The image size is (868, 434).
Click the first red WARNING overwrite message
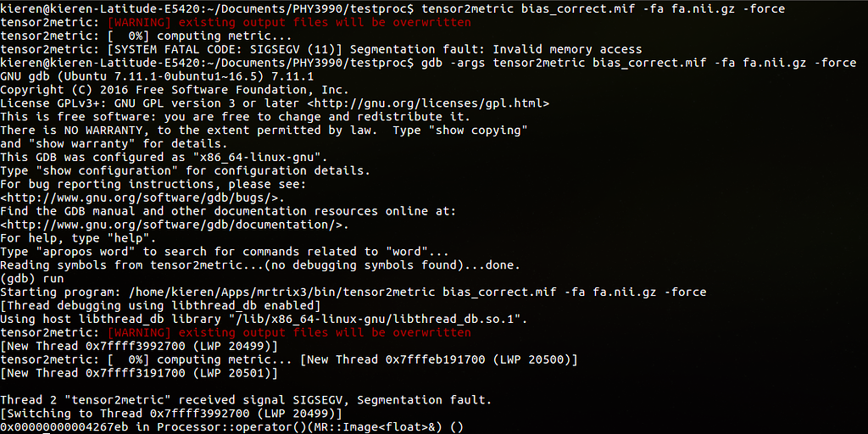[290, 22]
